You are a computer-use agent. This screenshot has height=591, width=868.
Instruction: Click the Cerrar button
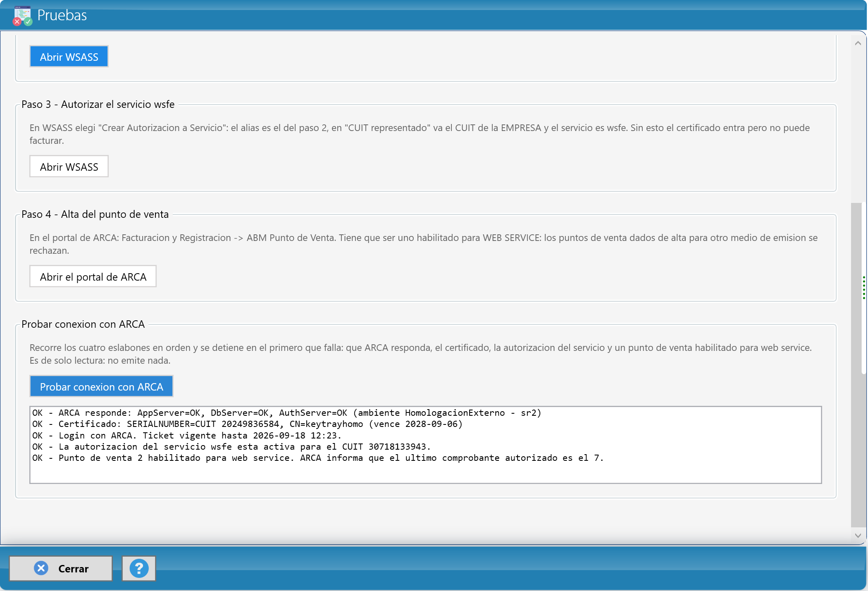61,569
